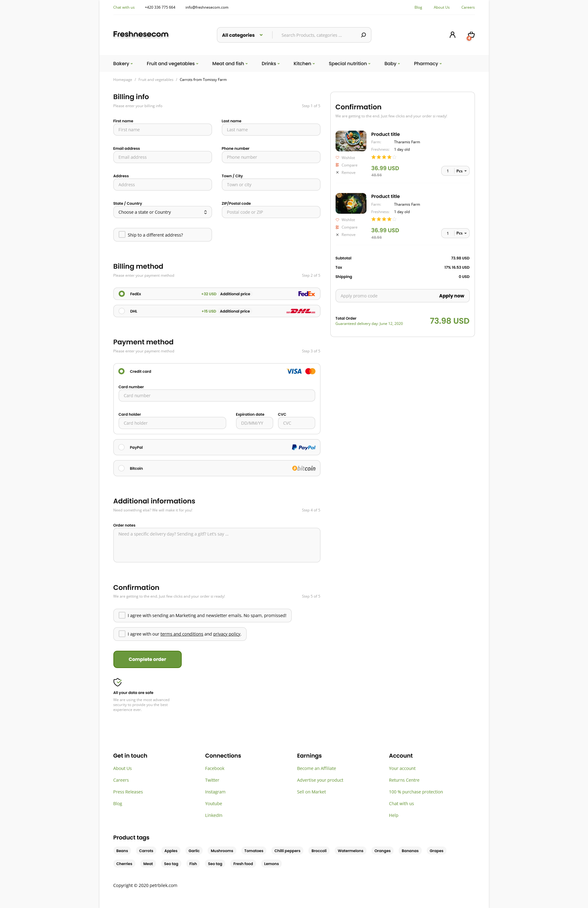Expand the State / Country selector

tap(162, 212)
